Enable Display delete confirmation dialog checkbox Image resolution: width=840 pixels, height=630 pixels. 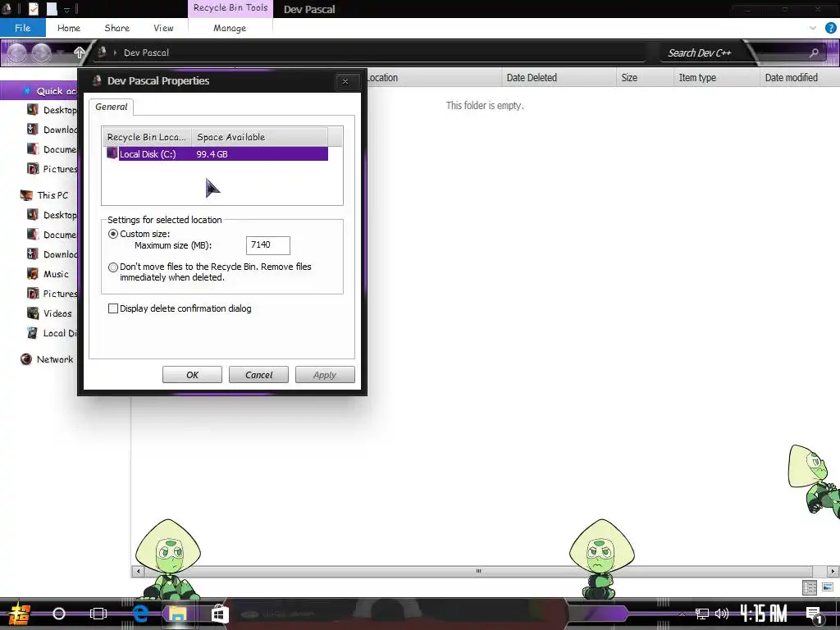(113, 308)
